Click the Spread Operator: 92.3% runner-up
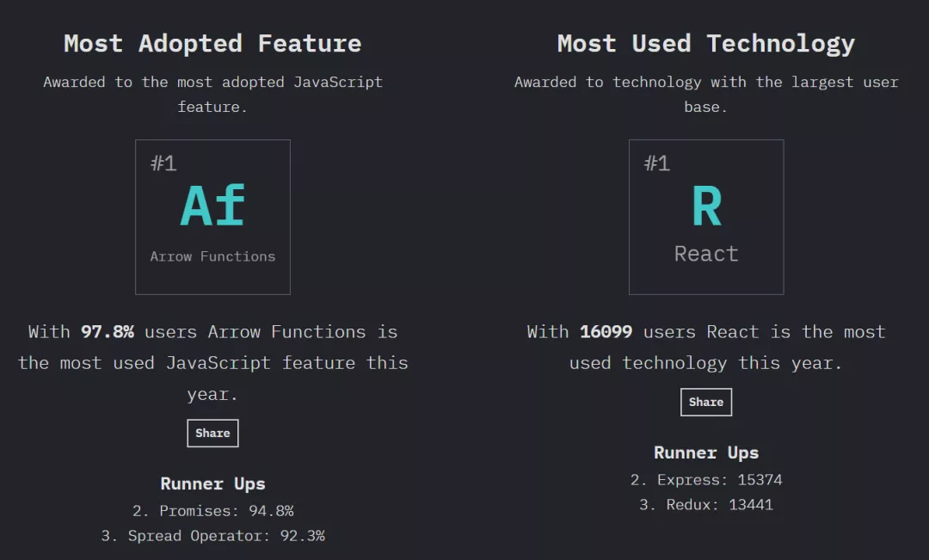Image resolution: width=929 pixels, height=560 pixels. pyautogui.click(x=212, y=536)
